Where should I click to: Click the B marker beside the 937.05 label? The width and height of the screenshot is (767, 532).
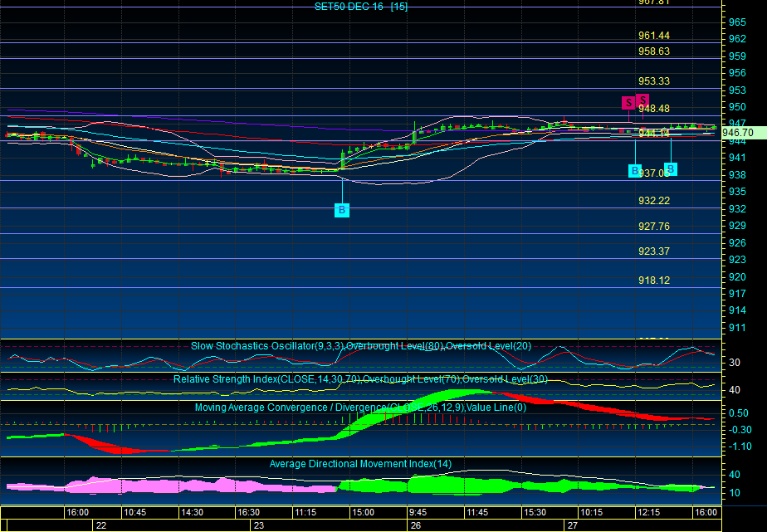[634, 171]
